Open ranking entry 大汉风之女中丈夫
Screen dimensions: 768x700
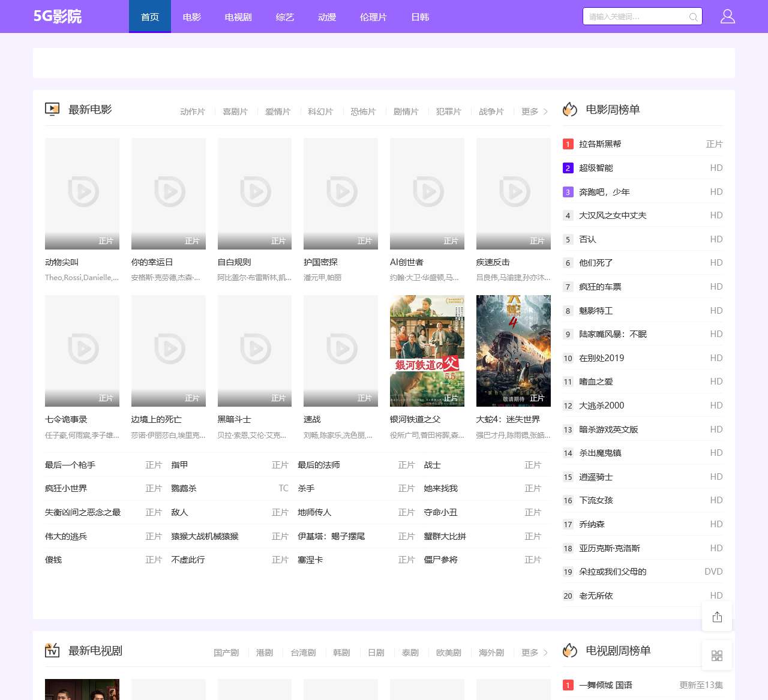613,215
